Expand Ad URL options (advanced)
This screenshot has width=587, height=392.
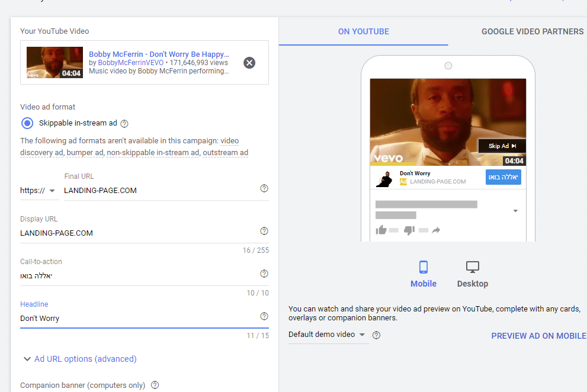[80, 359]
